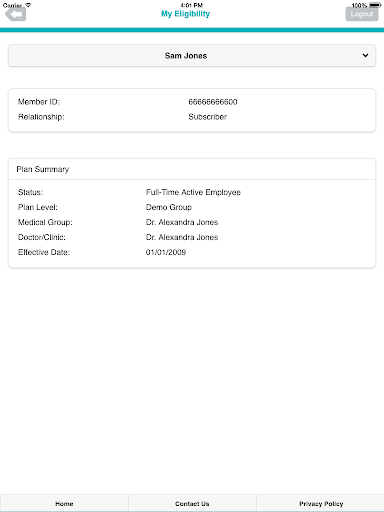384x512 pixels.
Task: Select the 01/01/2009 effective date
Action: point(166,252)
